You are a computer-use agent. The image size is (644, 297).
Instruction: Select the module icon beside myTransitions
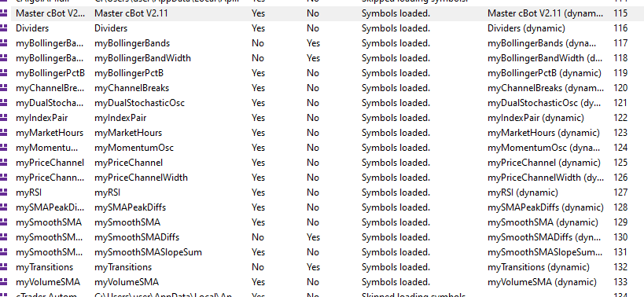(4, 267)
